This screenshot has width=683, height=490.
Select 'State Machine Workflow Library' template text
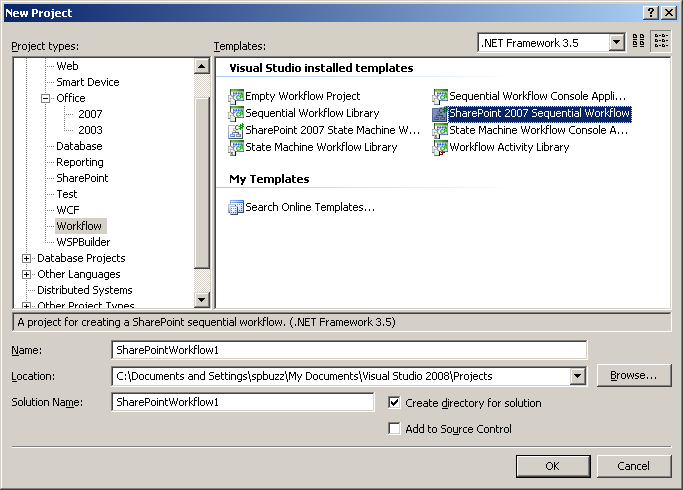pyautogui.click(x=321, y=147)
